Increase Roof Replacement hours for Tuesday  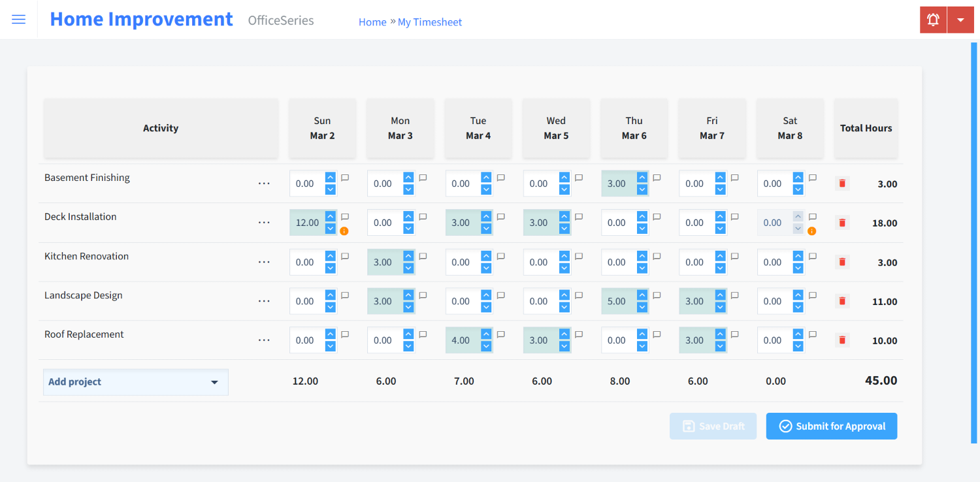click(x=486, y=334)
